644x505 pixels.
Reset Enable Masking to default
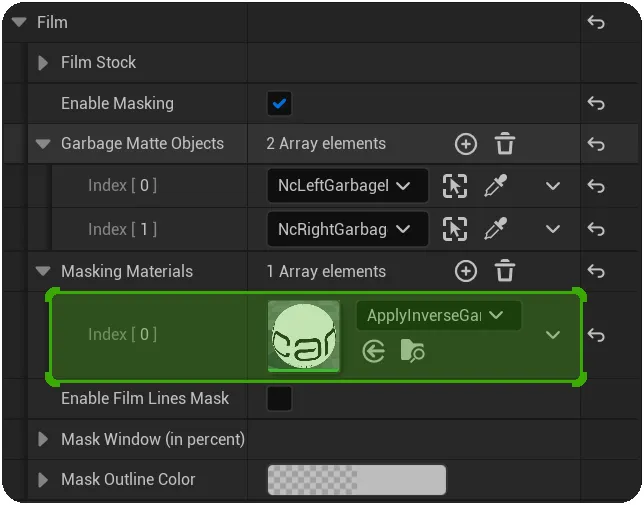click(596, 103)
